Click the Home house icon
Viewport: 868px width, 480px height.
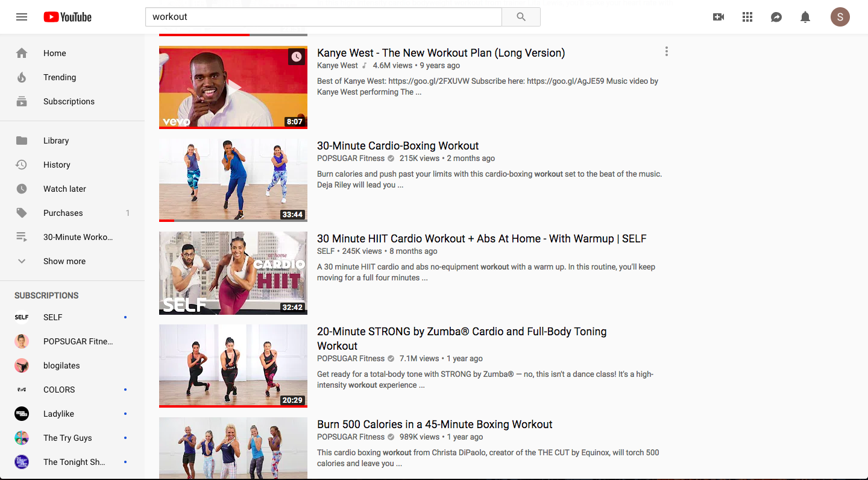[x=22, y=53]
